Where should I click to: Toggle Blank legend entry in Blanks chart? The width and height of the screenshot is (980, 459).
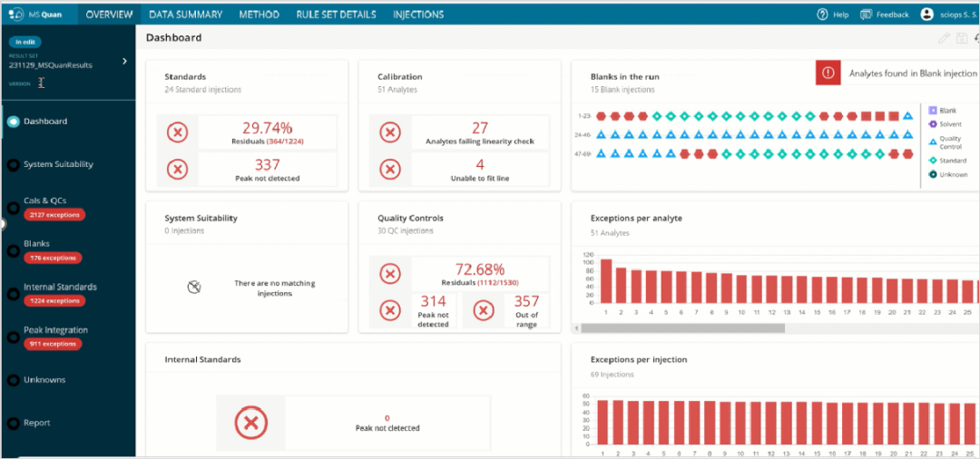point(933,111)
